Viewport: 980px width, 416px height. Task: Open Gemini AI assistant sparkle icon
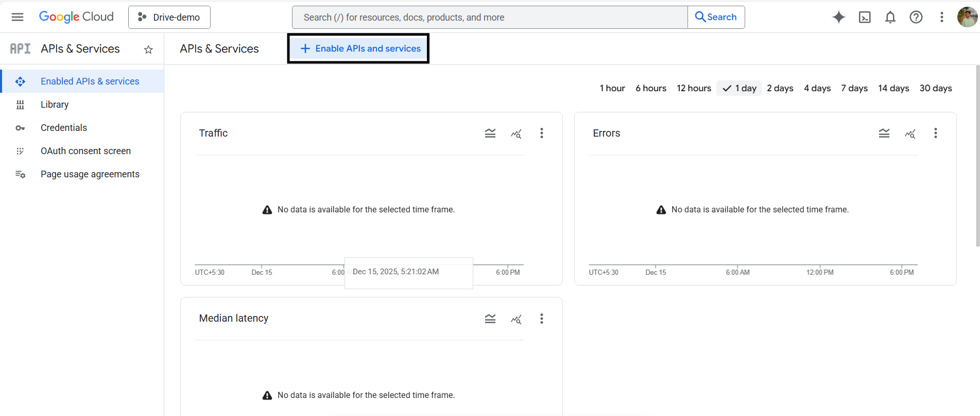tap(838, 17)
